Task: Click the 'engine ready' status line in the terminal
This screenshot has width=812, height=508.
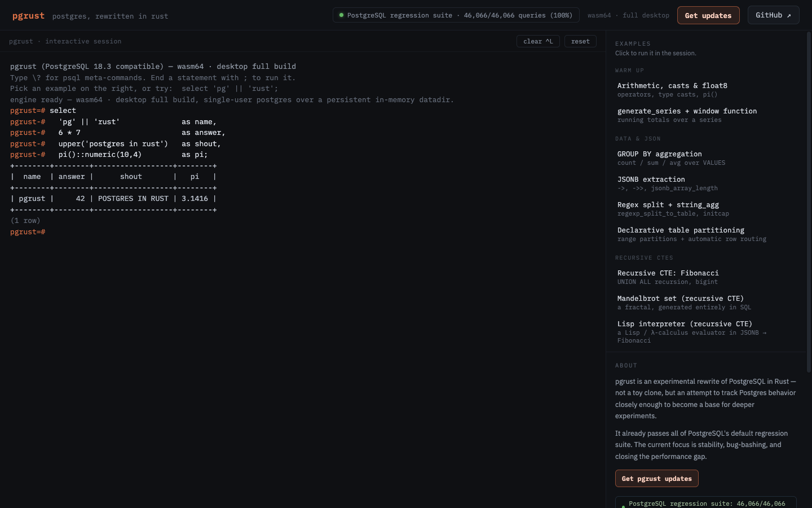Action: click(232, 100)
